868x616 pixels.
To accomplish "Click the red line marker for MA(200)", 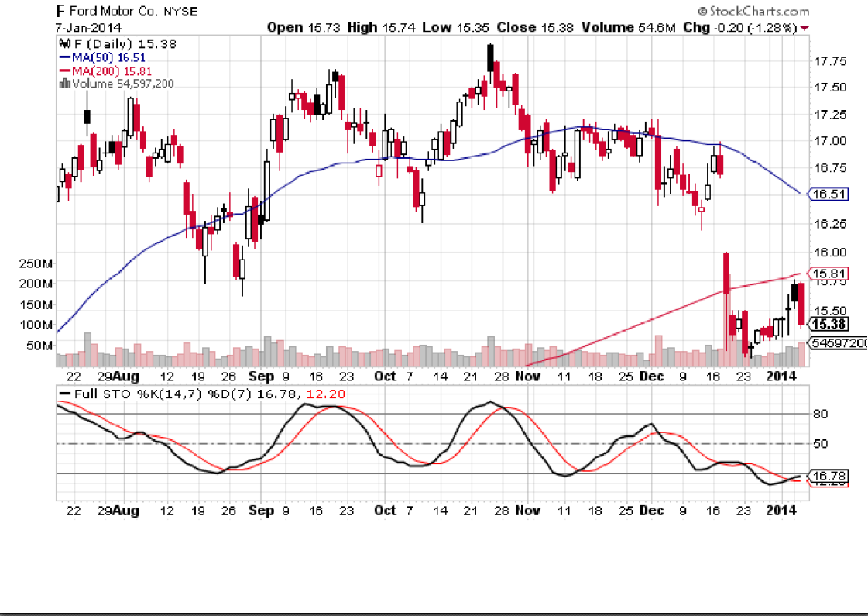I will (65, 71).
